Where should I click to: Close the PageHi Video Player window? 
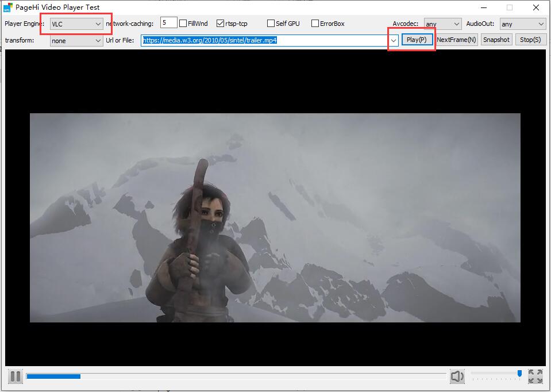tap(536, 7)
